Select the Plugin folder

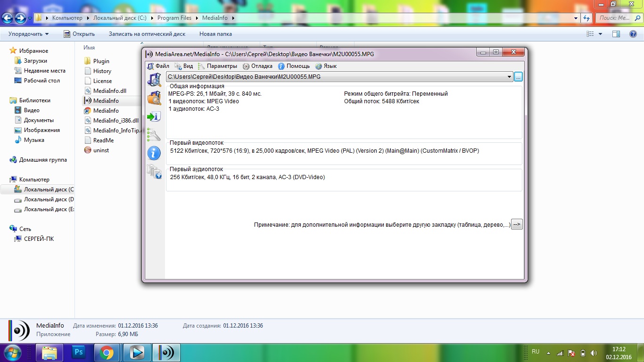97,61
